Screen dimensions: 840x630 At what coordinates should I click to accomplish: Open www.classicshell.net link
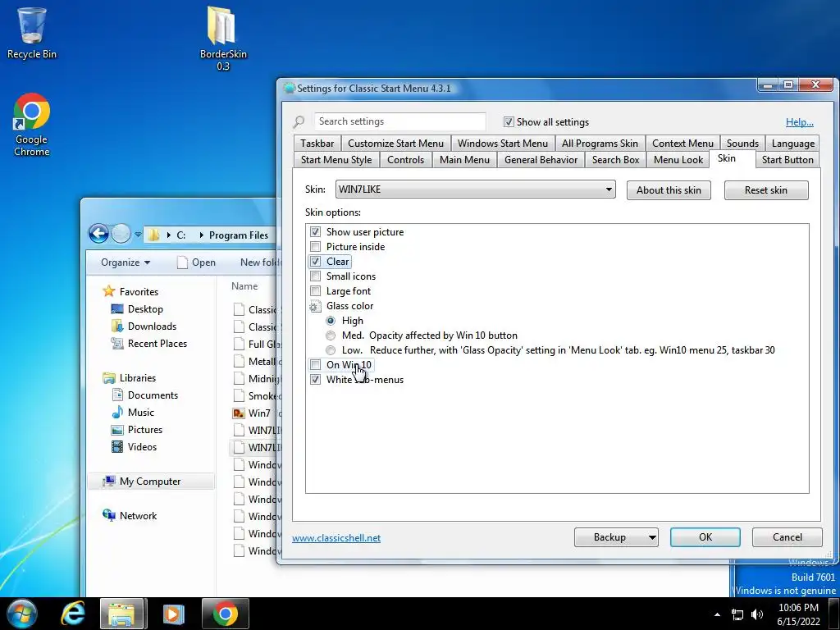pyautogui.click(x=336, y=538)
